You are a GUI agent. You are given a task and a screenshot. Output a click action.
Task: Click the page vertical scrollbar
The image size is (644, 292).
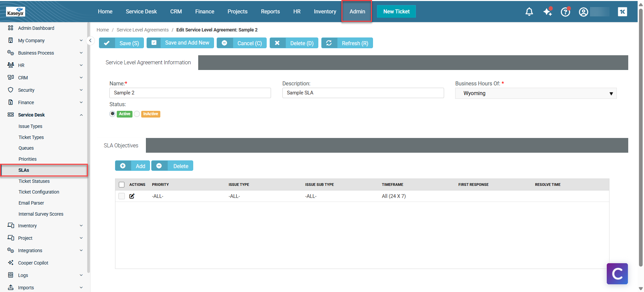641,137
